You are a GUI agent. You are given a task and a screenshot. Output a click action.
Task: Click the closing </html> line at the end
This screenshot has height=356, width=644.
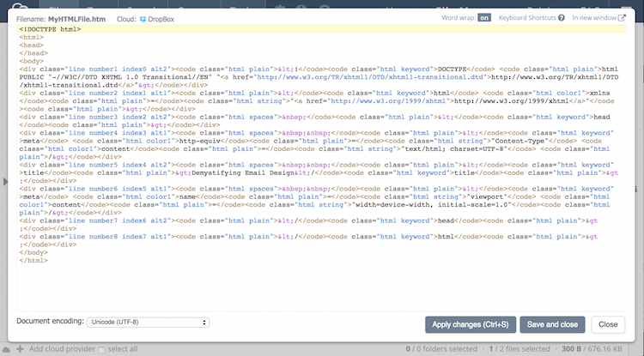(x=33, y=260)
